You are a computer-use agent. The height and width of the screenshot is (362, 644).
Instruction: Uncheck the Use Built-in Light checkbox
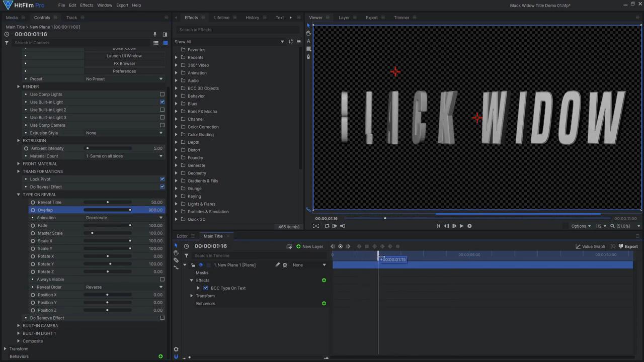(x=162, y=102)
